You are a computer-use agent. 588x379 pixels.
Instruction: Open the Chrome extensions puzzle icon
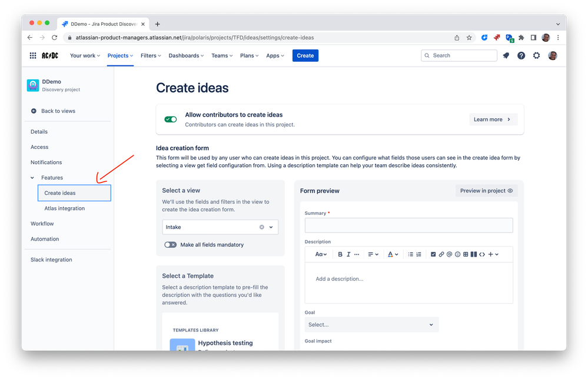[x=521, y=38]
